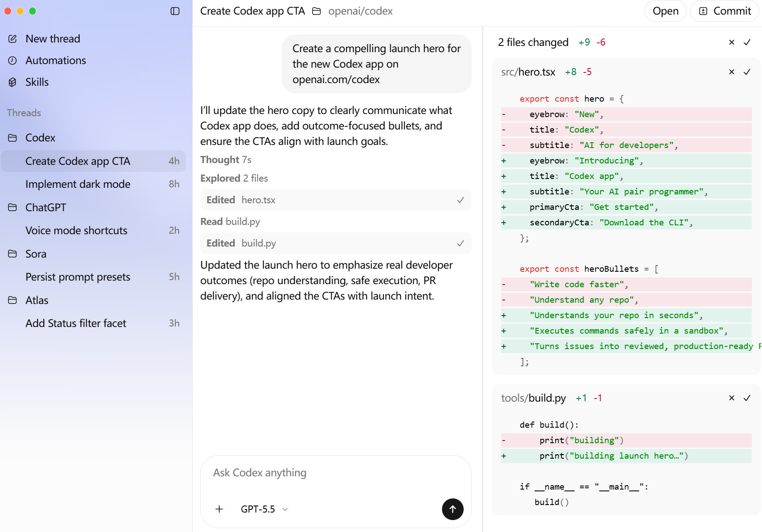This screenshot has width=762, height=532.
Task: Open the Voice mode shortcuts thread
Action: pyautogui.click(x=93, y=231)
